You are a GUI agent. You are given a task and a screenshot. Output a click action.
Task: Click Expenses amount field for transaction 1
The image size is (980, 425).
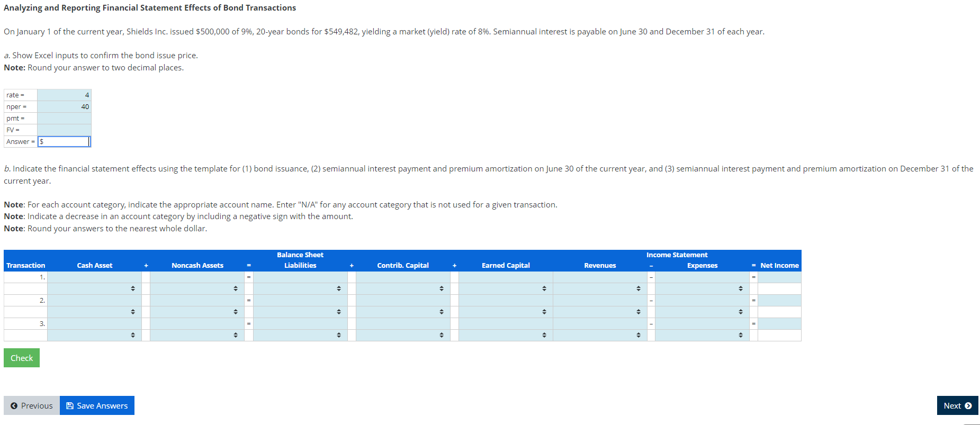[702, 277]
